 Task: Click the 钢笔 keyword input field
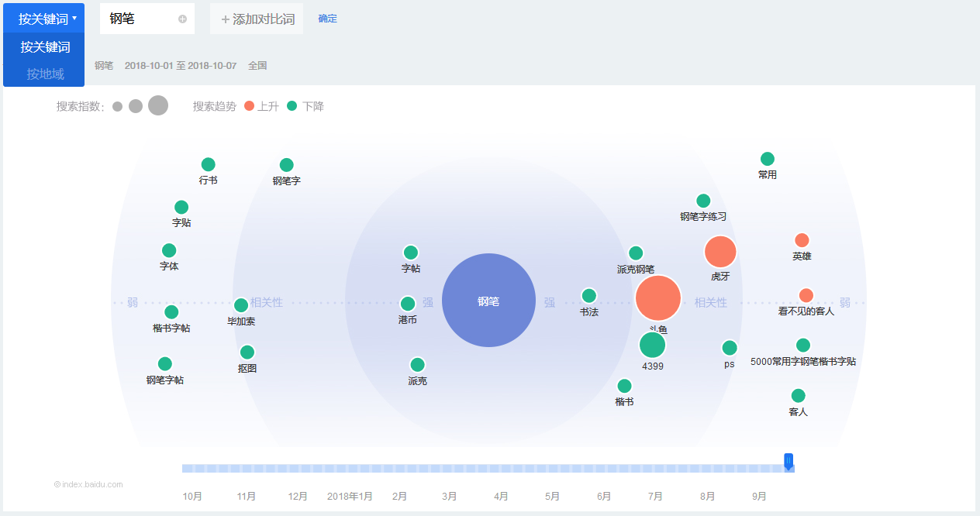(x=140, y=19)
